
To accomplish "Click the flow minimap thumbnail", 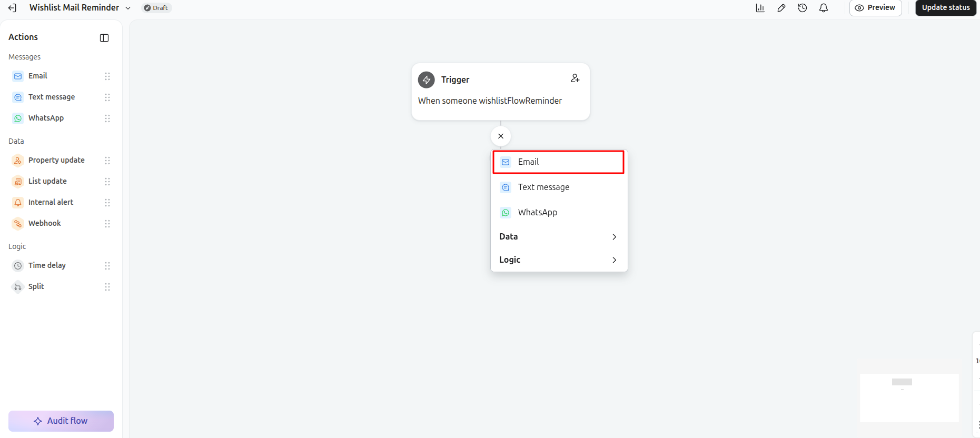I will tap(909, 397).
